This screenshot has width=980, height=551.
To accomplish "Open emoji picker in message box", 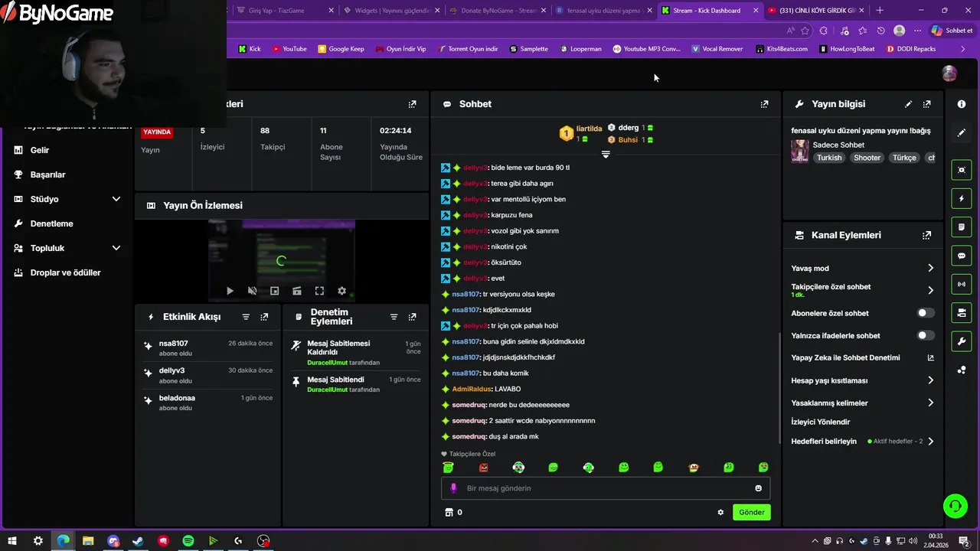I will (x=759, y=488).
